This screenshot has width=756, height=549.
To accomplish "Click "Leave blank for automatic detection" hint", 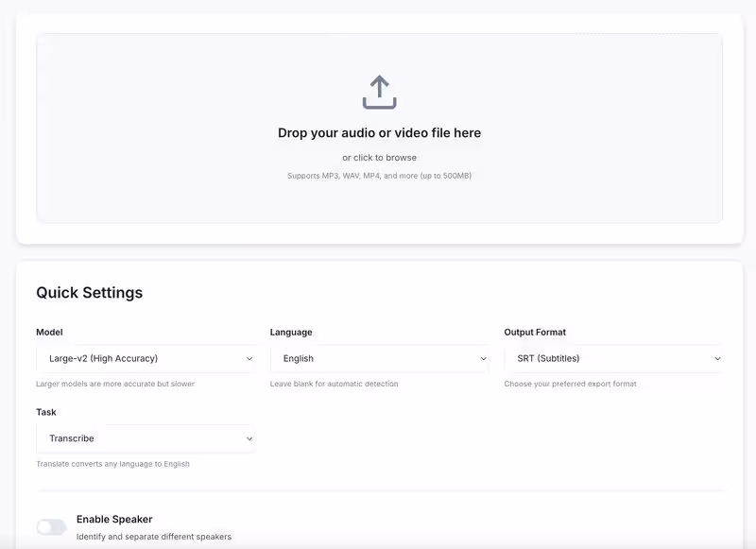I will pos(334,385).
